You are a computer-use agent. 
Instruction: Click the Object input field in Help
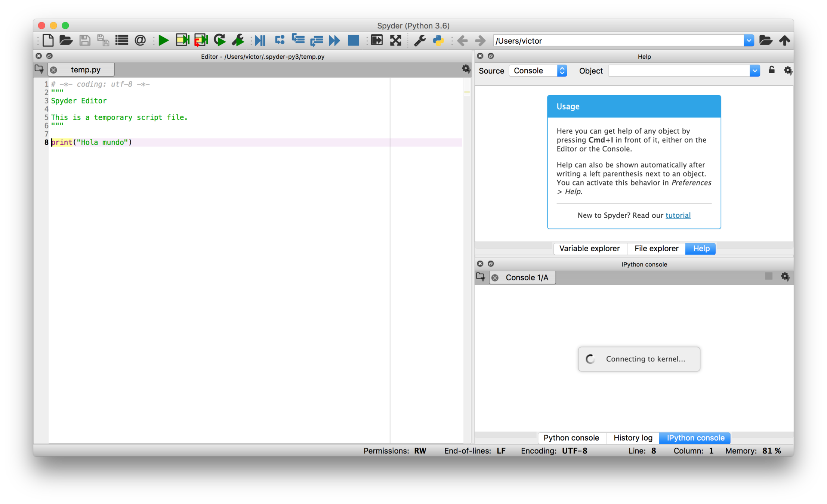tap(679, 71)
